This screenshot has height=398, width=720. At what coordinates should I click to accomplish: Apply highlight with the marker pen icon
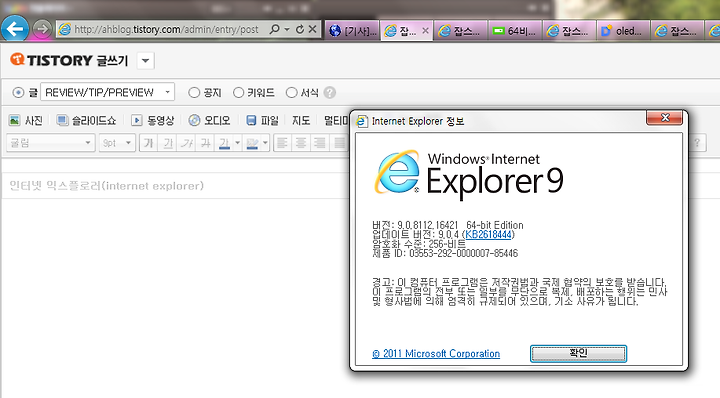[252, 143]
